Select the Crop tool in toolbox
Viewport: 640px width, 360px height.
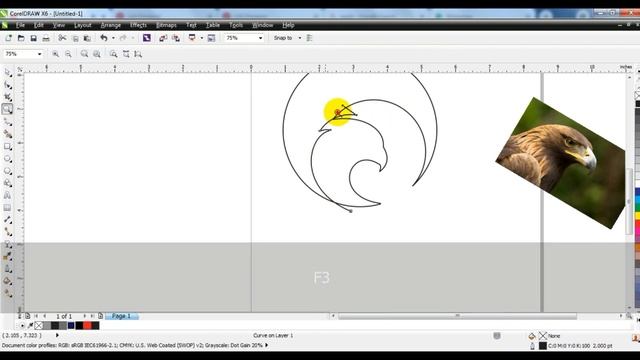7,97
